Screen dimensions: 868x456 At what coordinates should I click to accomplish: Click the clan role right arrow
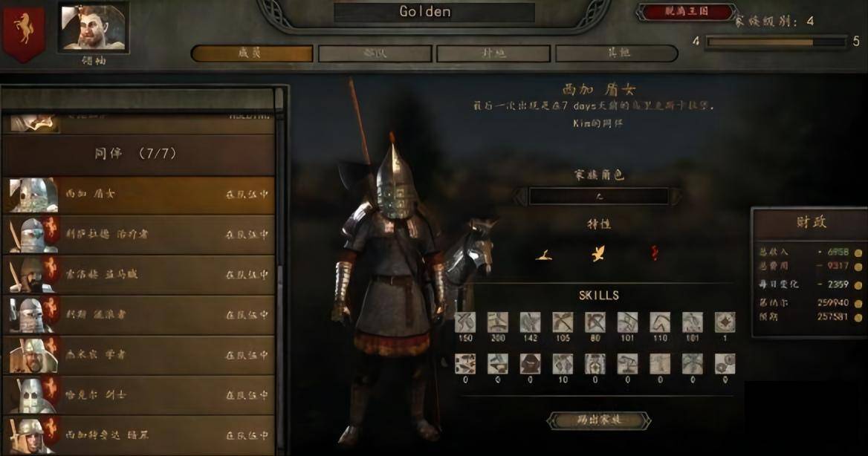(x=676, y=197)
